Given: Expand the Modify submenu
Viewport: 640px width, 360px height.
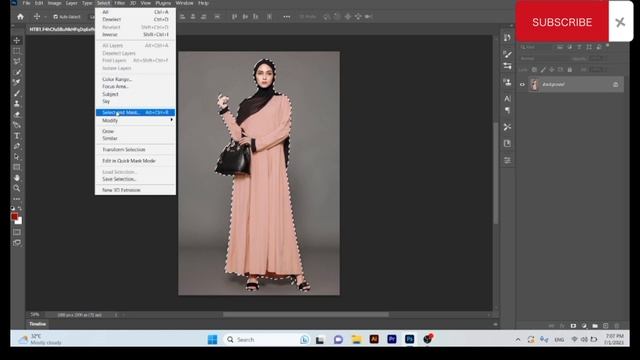Looking at the screenshot, I should click(x=136, y=120).
